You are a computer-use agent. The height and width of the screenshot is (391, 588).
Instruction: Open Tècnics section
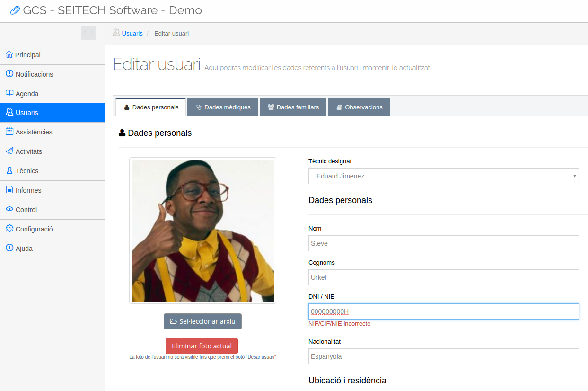pyautogui.click(x=53, y=171)
